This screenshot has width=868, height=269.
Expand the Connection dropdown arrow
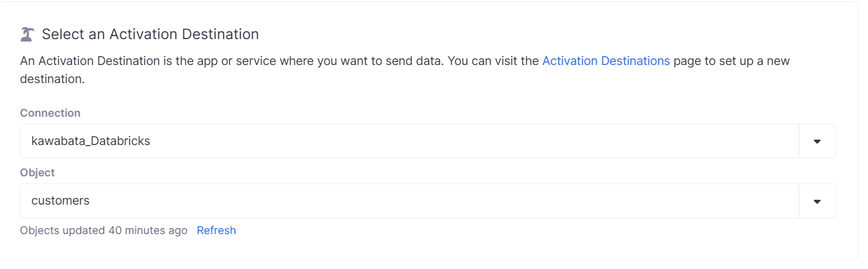pos(817,141)
